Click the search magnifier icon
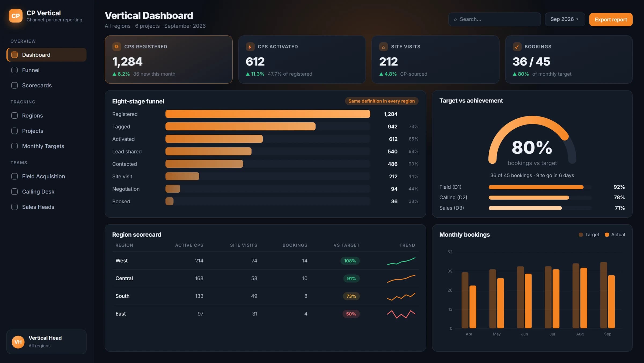 [x=455, y=20]
